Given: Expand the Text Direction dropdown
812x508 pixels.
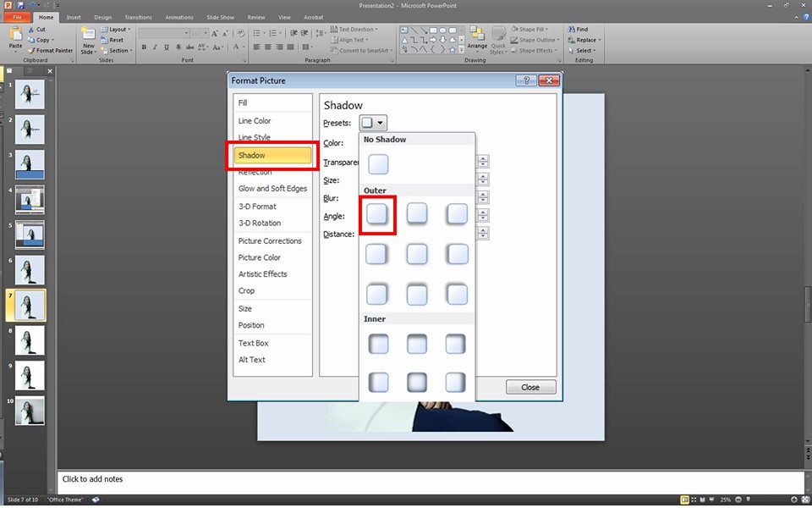Looking at the screenshot, I should 357,29.
